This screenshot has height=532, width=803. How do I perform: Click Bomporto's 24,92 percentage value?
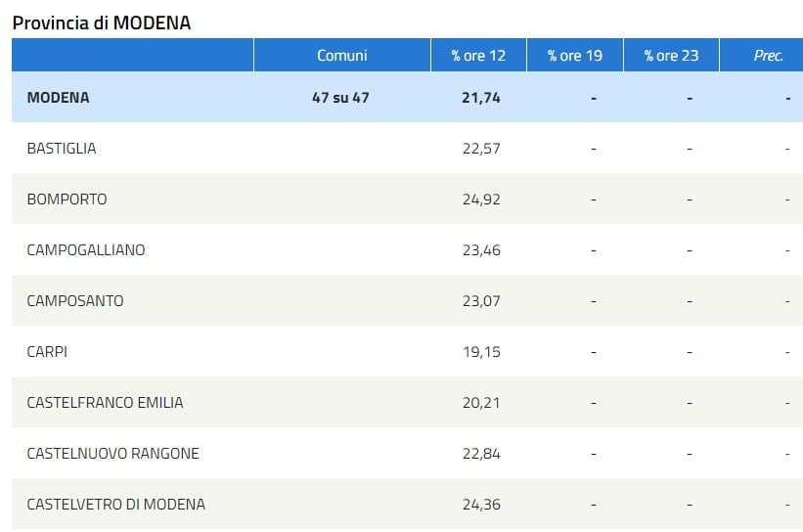(x=480, y=199)
